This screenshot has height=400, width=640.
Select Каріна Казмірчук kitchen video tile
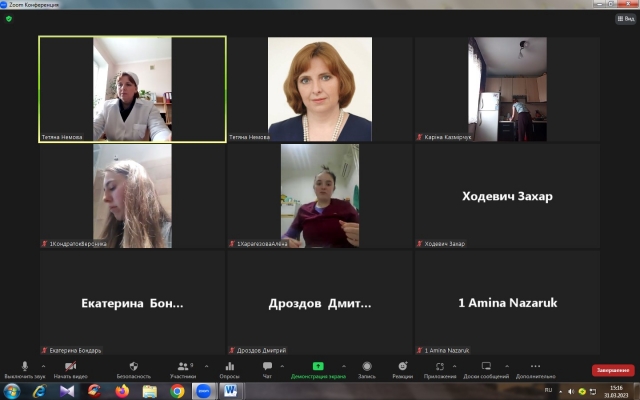(x=507, y=89)
